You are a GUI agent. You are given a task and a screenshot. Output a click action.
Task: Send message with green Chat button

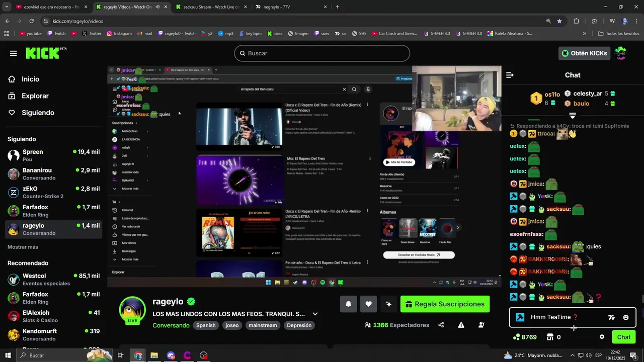point(624,337)
